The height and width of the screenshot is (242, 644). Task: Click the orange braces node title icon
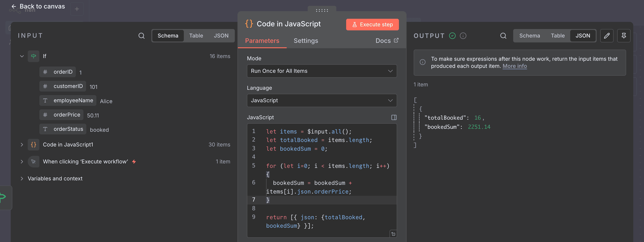tap(249, 24)
